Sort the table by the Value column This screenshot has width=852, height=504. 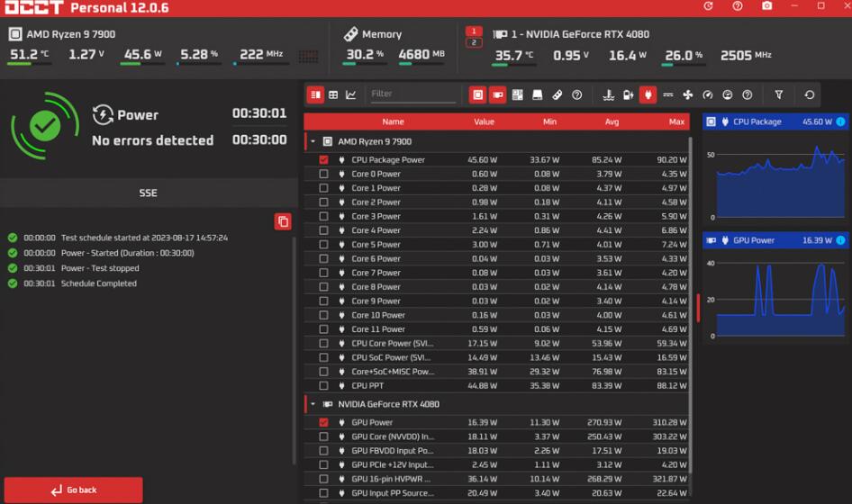click(x=484, y=121)
